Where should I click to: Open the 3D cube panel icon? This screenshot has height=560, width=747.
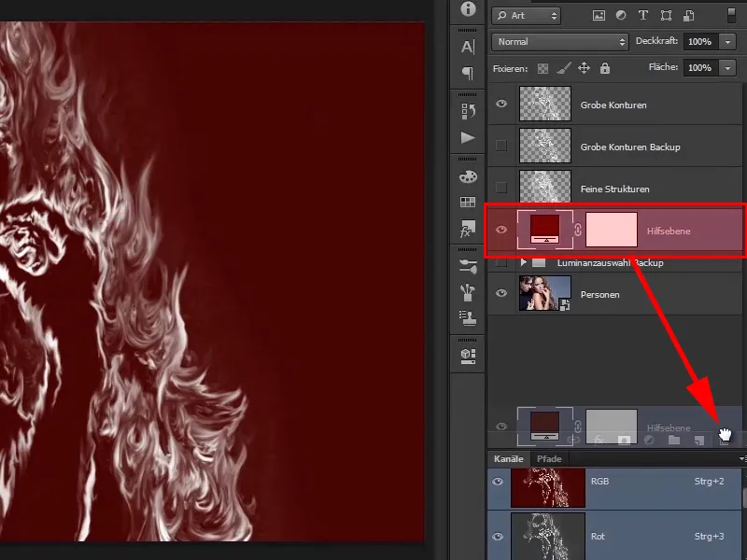tap(468, 357)
